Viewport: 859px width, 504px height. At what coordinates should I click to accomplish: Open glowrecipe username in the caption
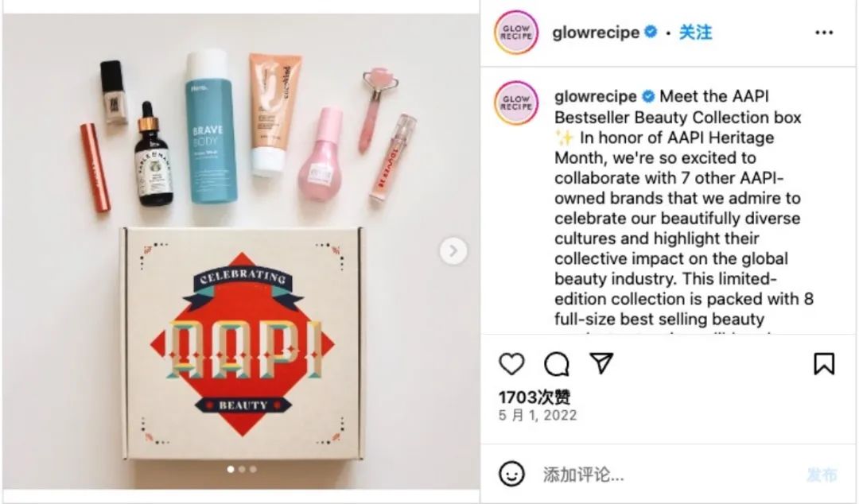(x=596, y=96)
